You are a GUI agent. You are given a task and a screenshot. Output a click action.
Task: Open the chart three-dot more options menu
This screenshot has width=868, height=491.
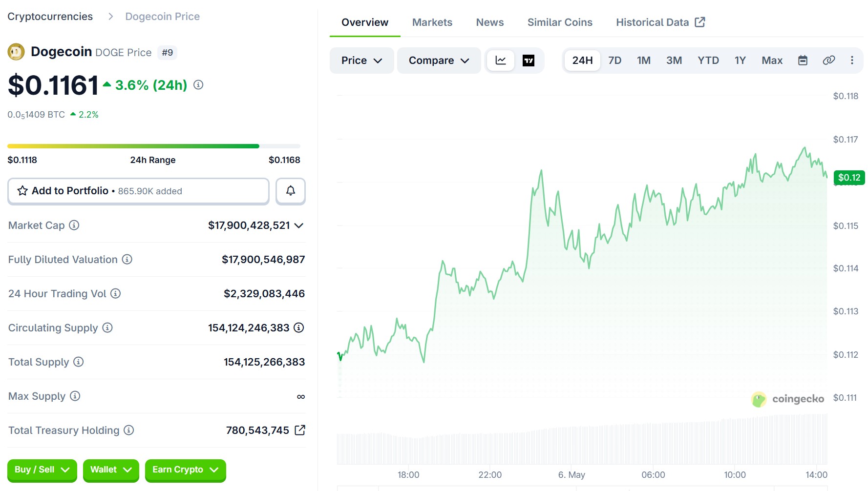pos(852,60)
